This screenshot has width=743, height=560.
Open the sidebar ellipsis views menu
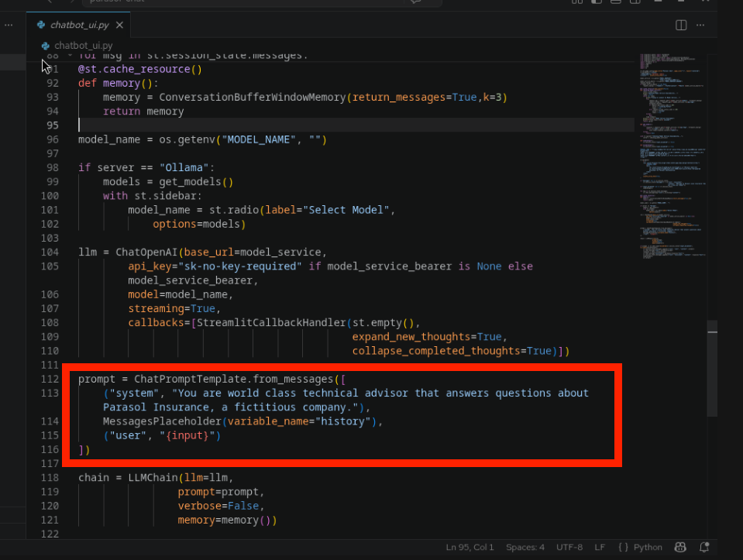[x=8, y=25]
